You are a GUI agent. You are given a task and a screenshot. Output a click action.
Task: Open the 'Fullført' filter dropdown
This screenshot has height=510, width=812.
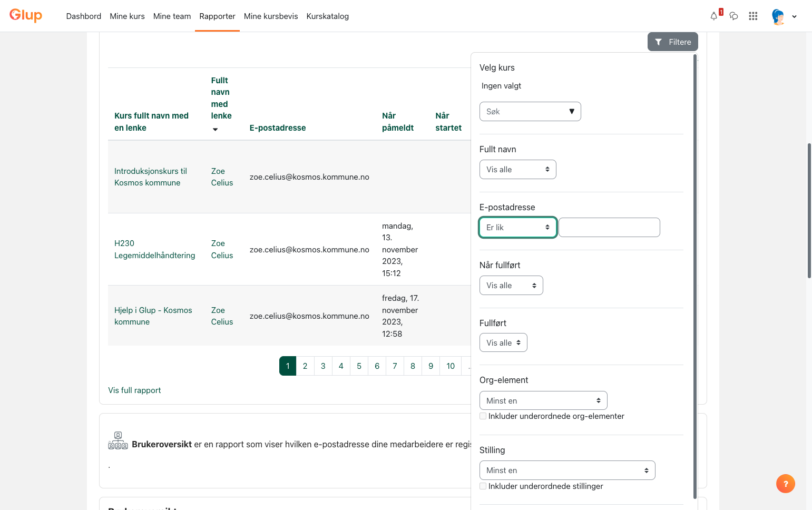(x=503, y=343)
